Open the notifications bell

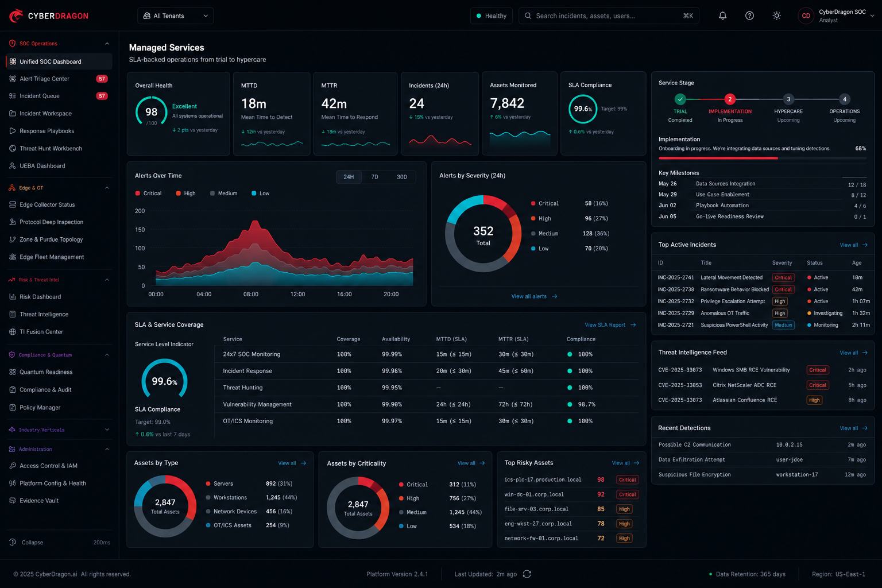[x=722, y=16]
